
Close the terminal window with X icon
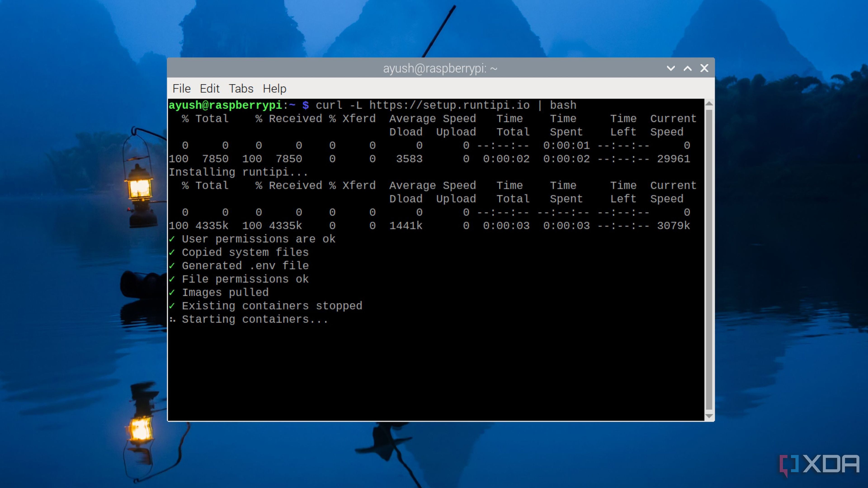(x=704, y=68)
